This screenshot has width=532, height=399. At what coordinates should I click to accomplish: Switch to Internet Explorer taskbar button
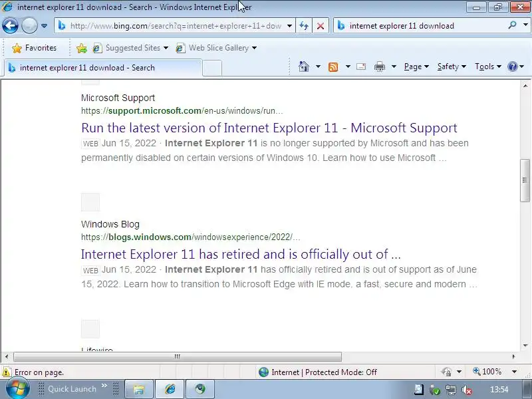point(170,389)
